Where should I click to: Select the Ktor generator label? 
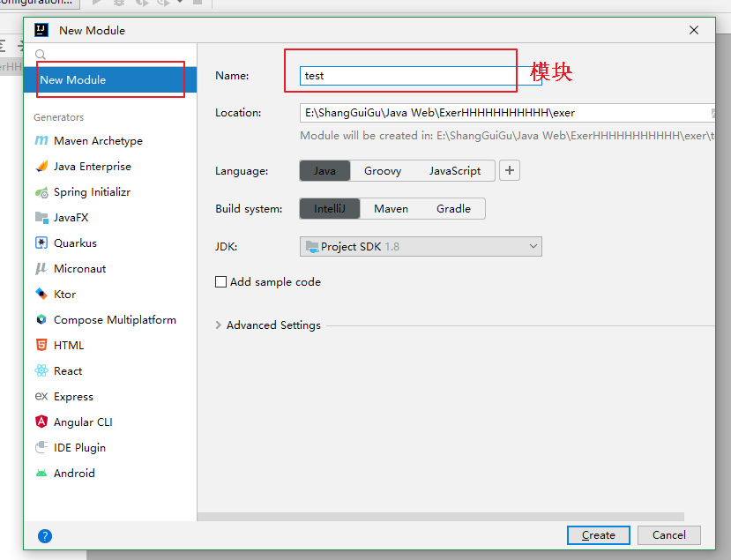point(64,295)
